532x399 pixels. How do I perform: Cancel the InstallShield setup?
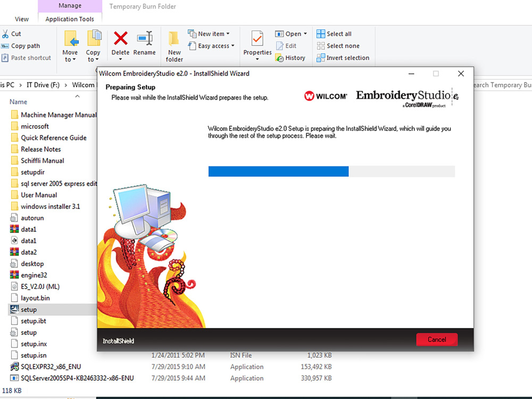click(436, 339)
